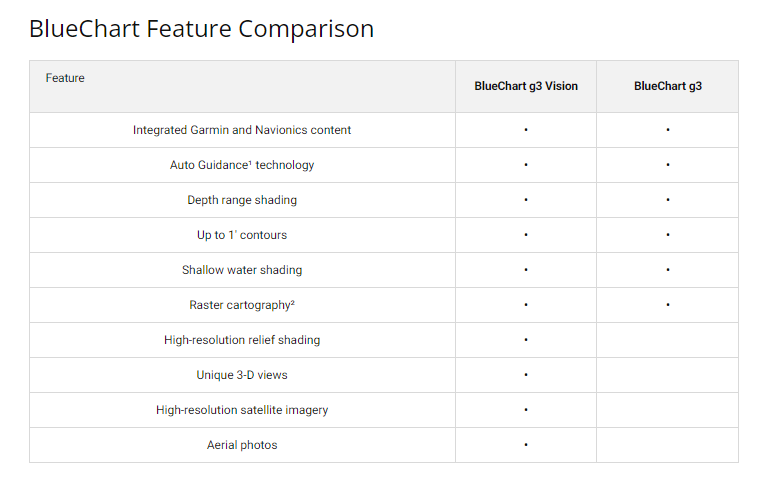Click the Auto Guidance technology feature
The image size is (760, 479).
242,165
